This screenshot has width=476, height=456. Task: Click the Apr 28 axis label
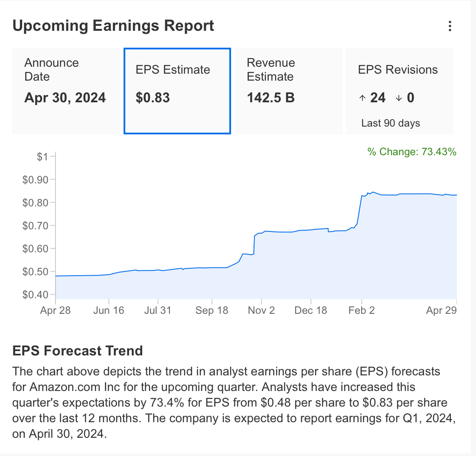coord(55,310)
